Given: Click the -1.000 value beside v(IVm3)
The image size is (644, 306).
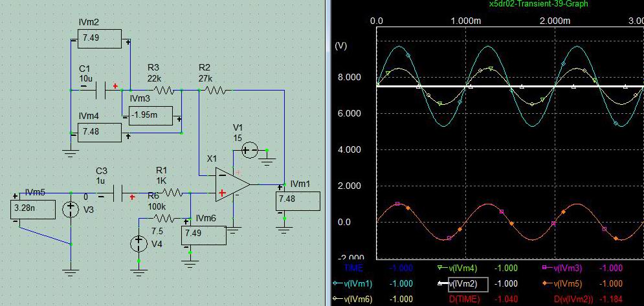Looking at the screenshot, I should (x=611, y=268).
